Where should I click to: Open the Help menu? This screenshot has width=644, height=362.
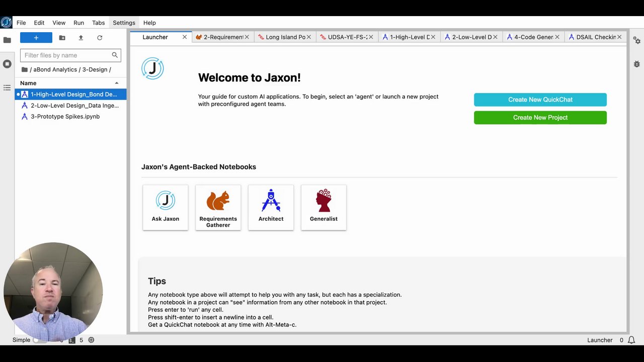tap(149, 23)
